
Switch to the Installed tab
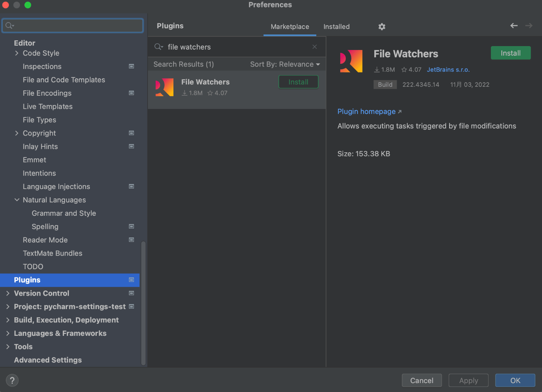click(x=336, y=27)
